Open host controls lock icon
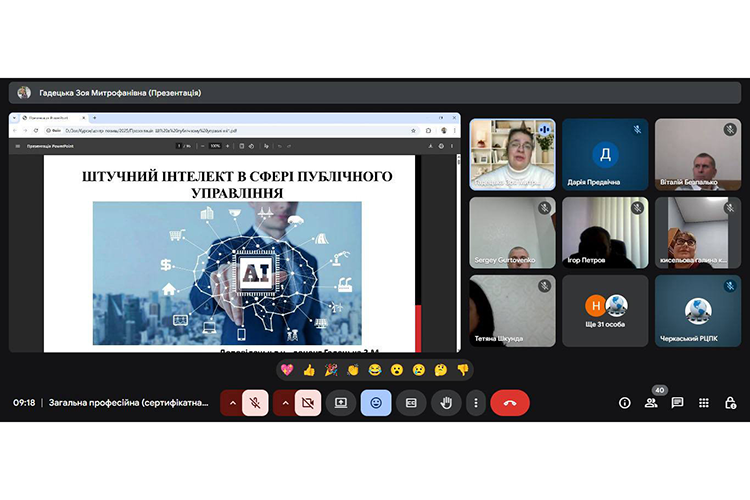This screenshot has width=750, height=500. pos(730,402)
